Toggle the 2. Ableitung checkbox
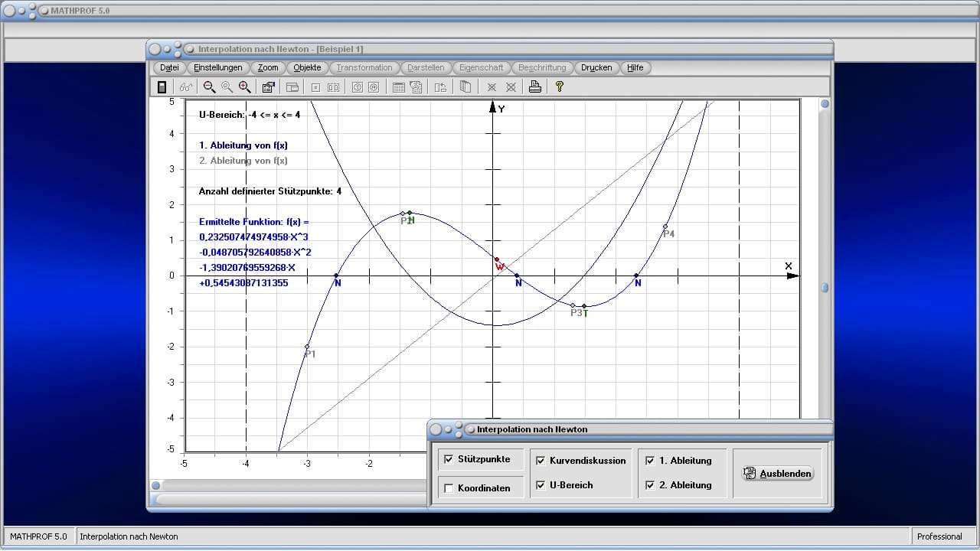The width and height of the screenshot is (980, 551). (650, 485)
